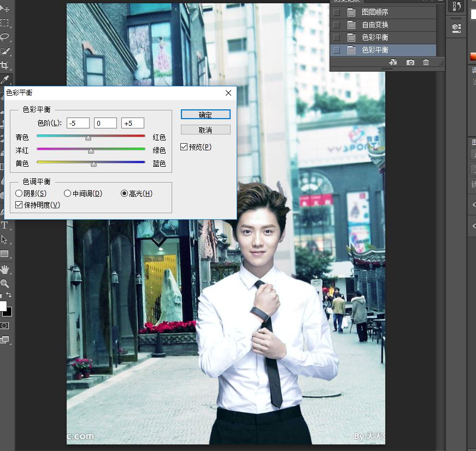
Task: Select the highlighted 色彩平衡 history state
Action: 383,50
